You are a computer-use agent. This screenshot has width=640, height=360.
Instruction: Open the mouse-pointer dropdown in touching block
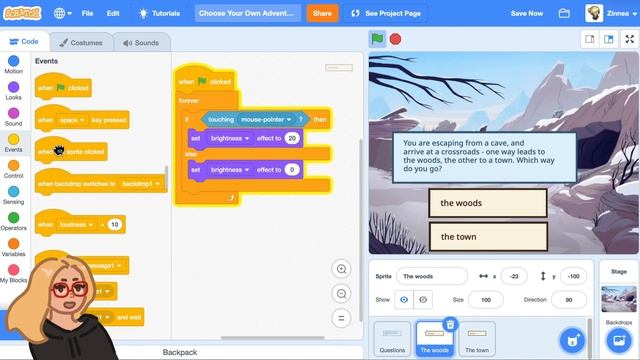(x=265, y=120)
